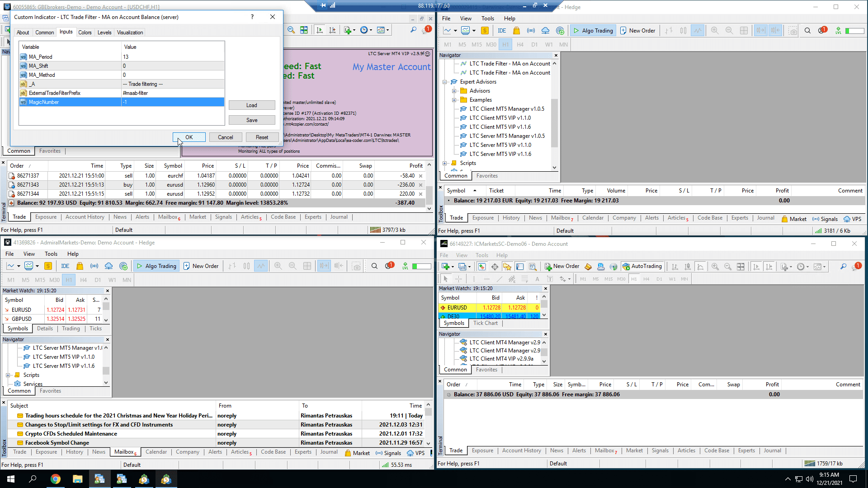Select MN timeframe in top-right MT5 window
This screenshot has width=868, height=488.
[x=563, y=45]
